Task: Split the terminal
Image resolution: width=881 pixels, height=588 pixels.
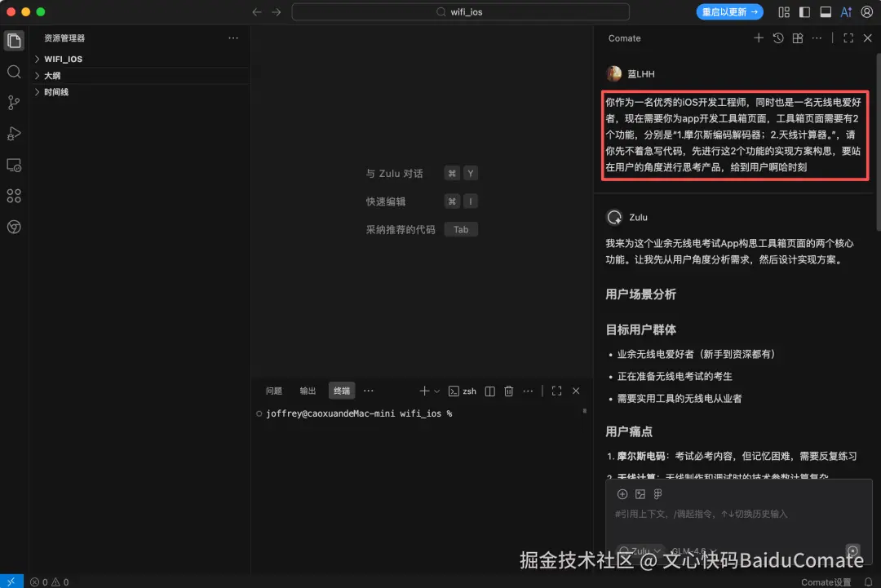Action: (490, 391)
